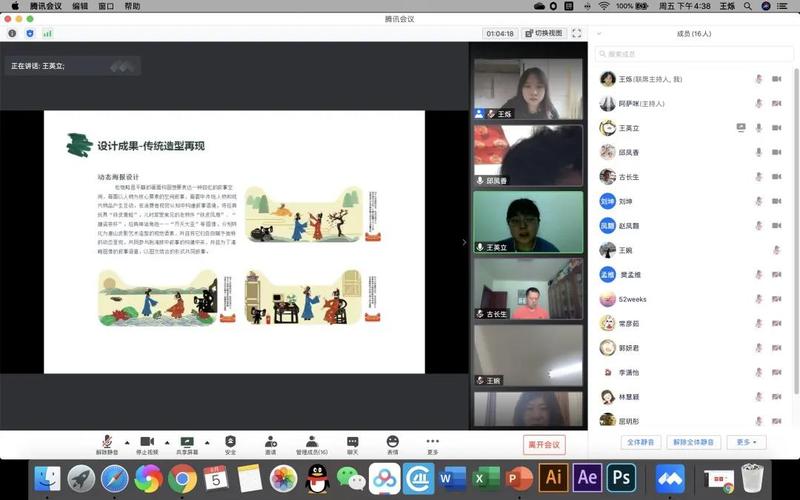This screenshot has width=800, height=500.
Task: Open 安全 (Security) settings in meeting toolbar
Action: 230,442
